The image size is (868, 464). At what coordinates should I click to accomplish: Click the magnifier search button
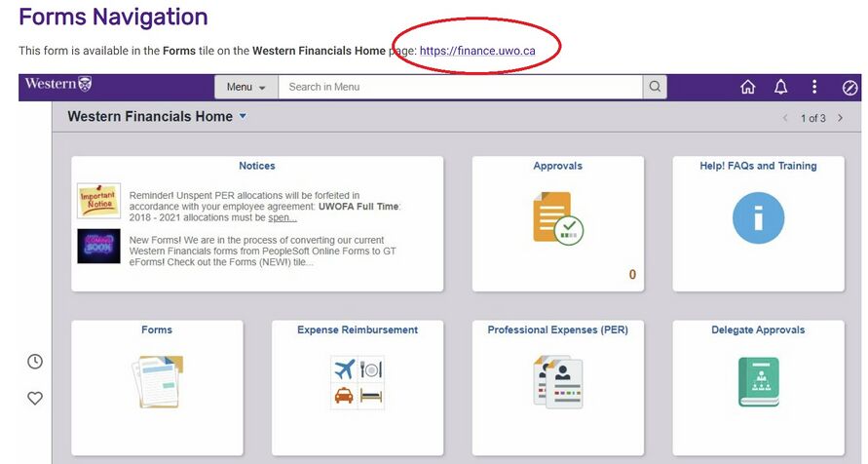655,87
